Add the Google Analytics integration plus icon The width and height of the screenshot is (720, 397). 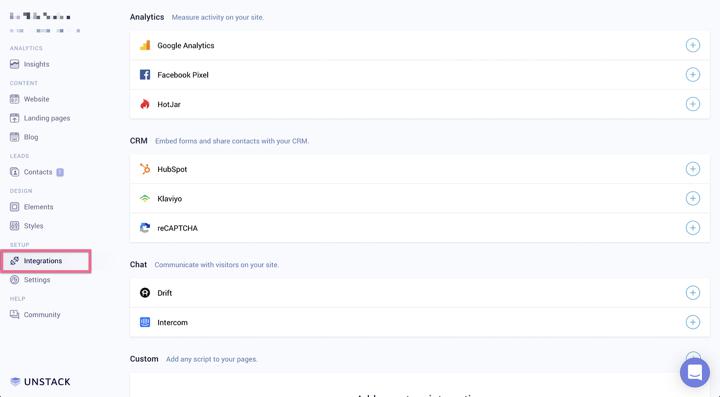click(x=692, y=45)
